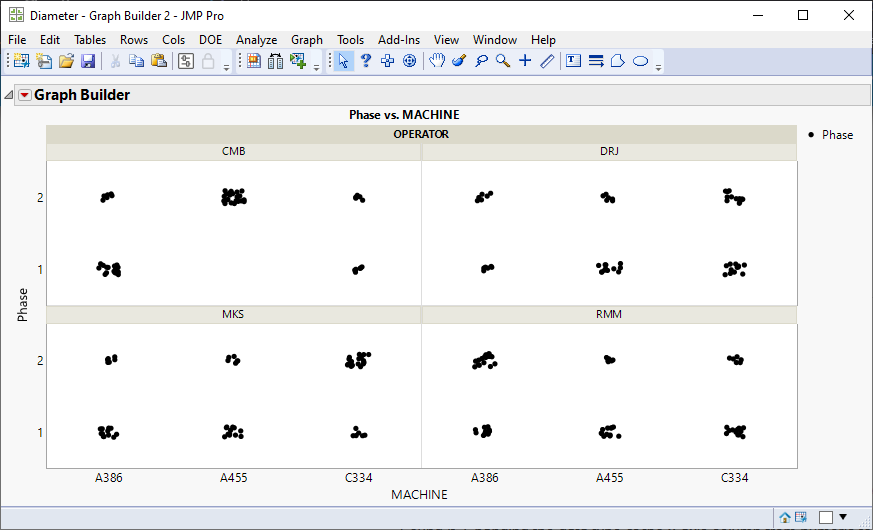Click the two-column comparison toolbar icon
The height and width of the screenshot is (530, 873).
coord(276,61)
